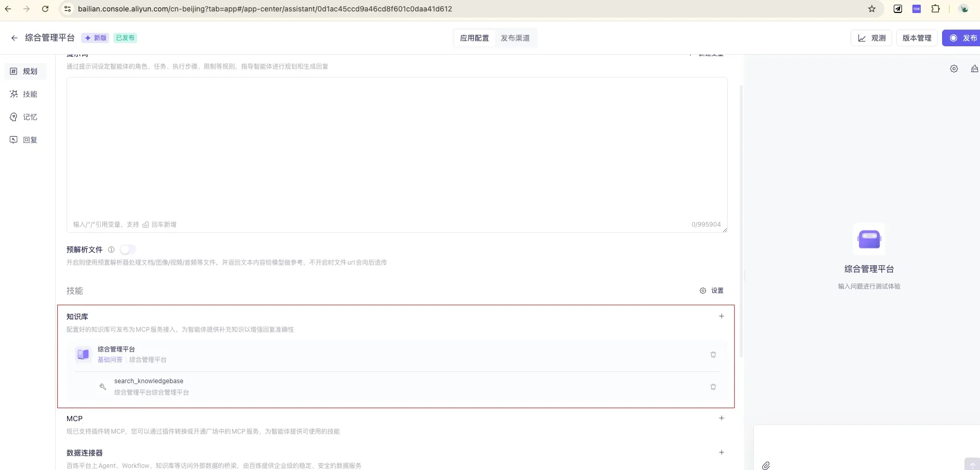Screen dimensions: 980x470
Task: Delete the search_knowledgebase tool row
Action: pyautogui.click(x=713, y=387)
